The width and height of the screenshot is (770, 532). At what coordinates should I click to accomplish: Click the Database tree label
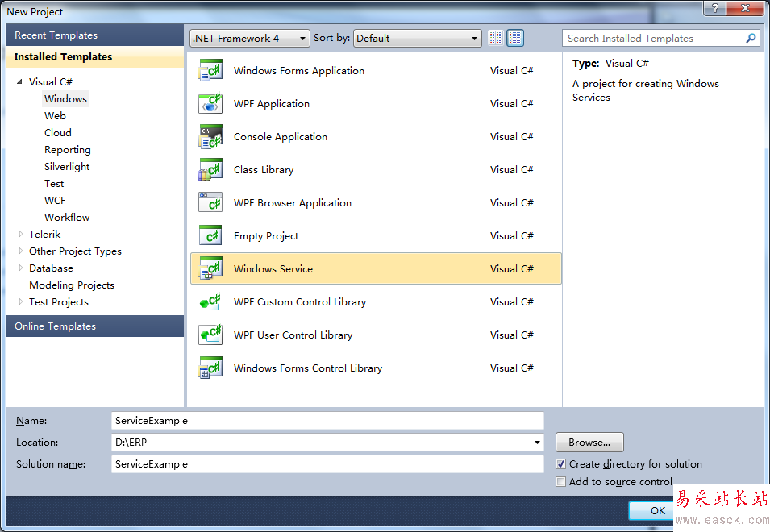51,268
